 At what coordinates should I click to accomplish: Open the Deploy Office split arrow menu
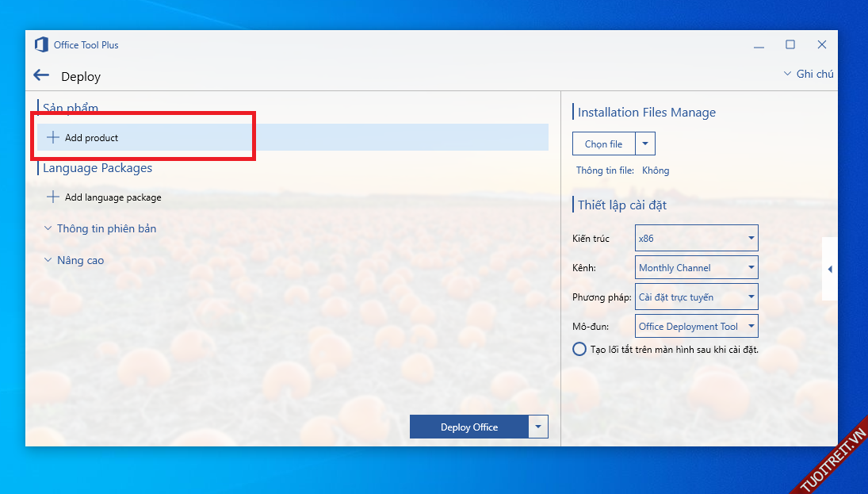[538, 427]
